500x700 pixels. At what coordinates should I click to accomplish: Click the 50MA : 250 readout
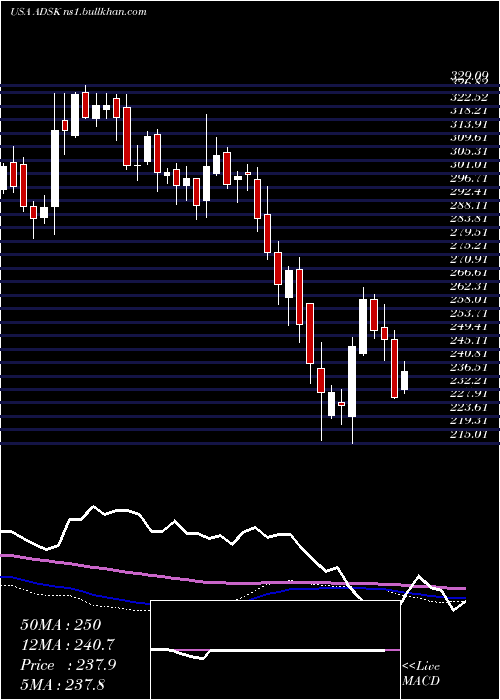tap(61, 625)
